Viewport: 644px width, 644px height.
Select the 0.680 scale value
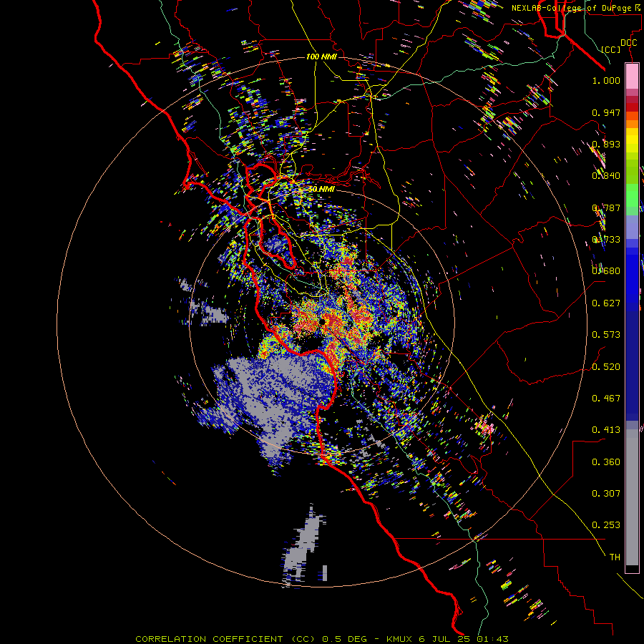point(606,271)
